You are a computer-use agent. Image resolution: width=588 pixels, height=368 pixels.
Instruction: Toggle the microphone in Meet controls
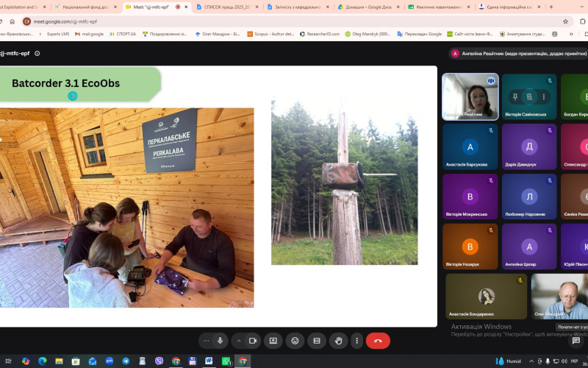(220, 341)
